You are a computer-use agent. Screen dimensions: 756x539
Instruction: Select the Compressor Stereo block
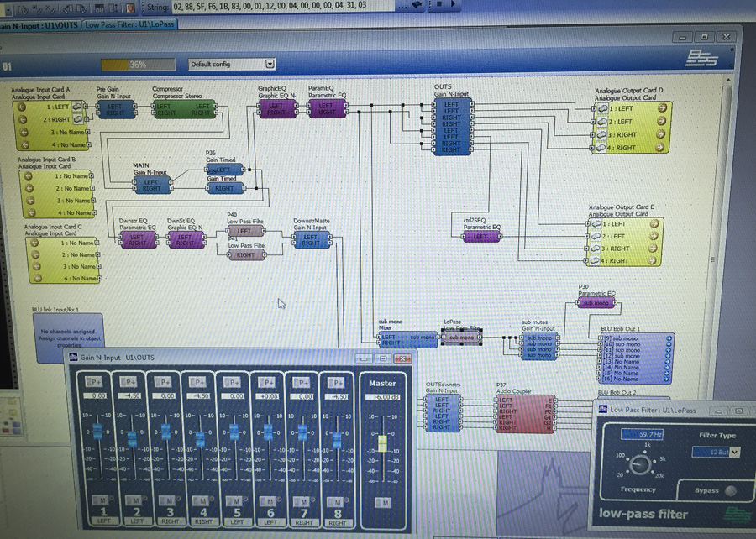(x=184, y=109)
